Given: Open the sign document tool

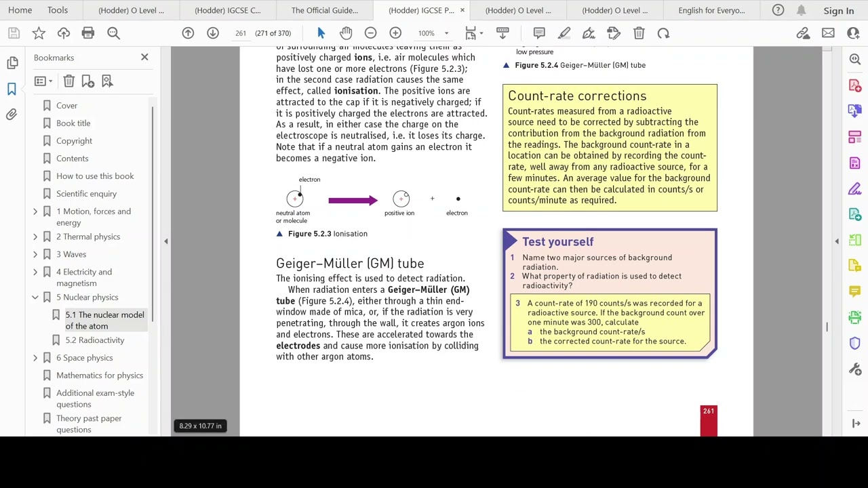Looking at the screenshot, I should coord(589,33).
